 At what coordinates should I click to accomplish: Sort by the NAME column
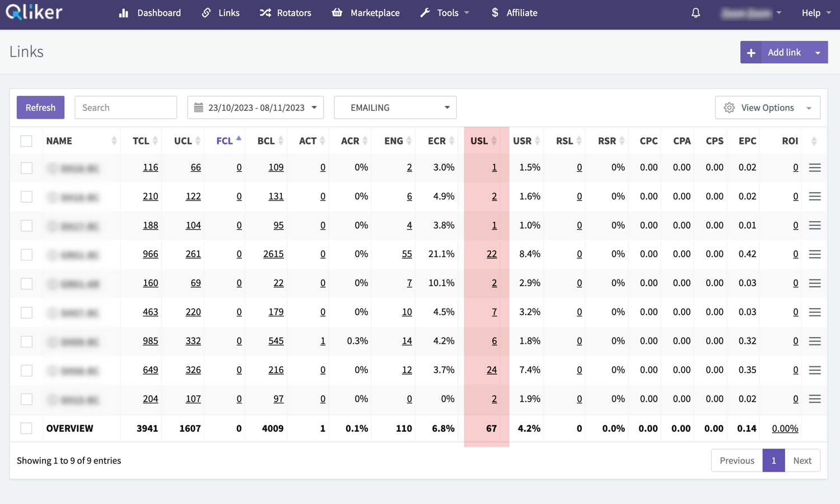pyautogui.click(x=81, y=141)
